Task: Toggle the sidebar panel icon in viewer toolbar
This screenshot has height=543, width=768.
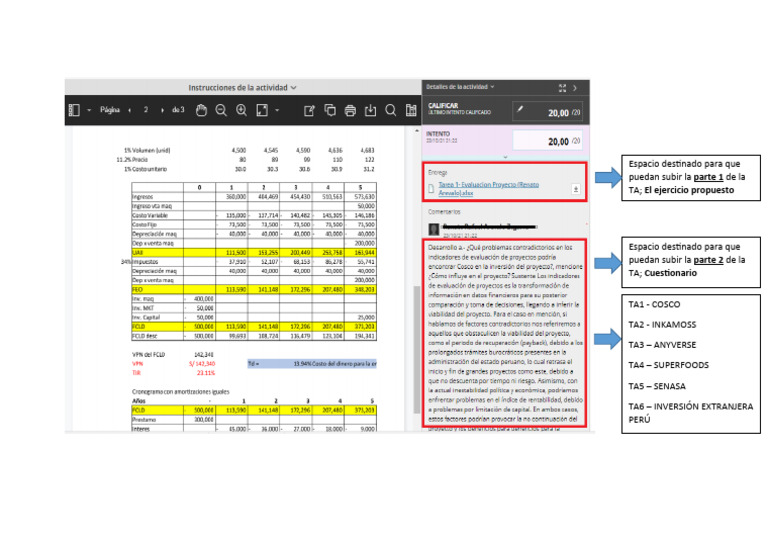Action: click(x=72, y=110)
